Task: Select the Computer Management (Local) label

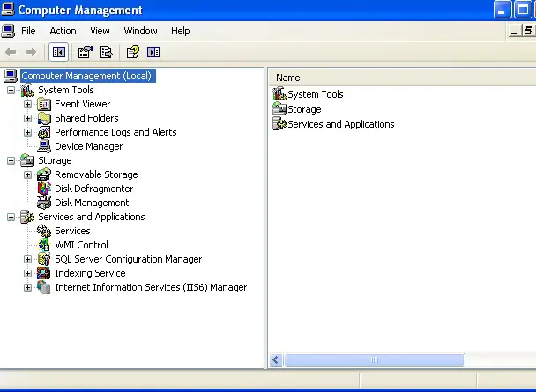Action: point(86,76)
